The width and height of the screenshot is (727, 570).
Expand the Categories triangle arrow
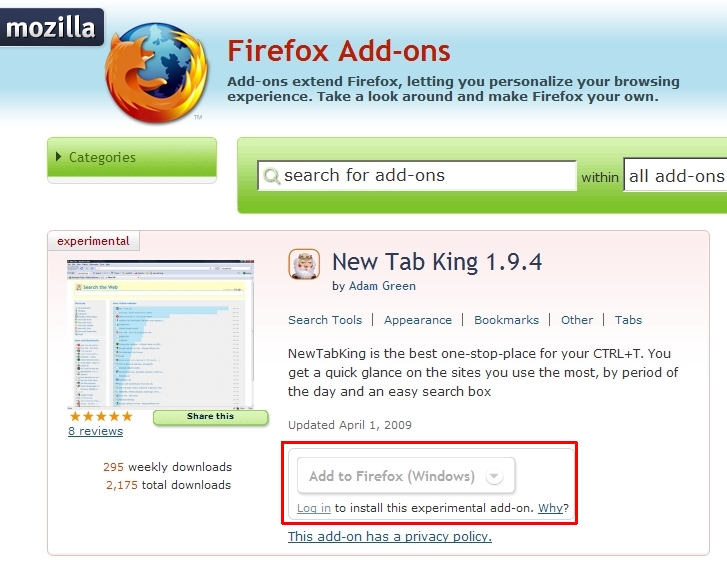pyautogui.click(x=58, y=157)
